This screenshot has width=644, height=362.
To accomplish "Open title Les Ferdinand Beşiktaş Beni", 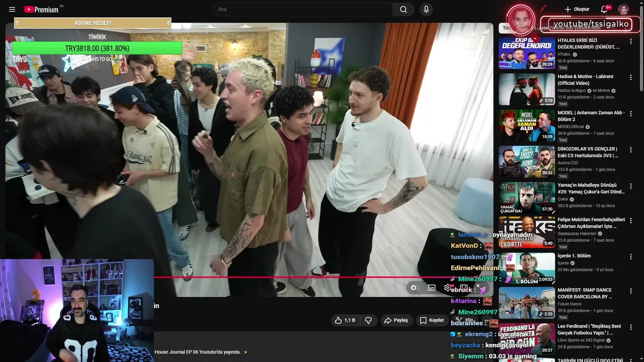I will [590, 329].
